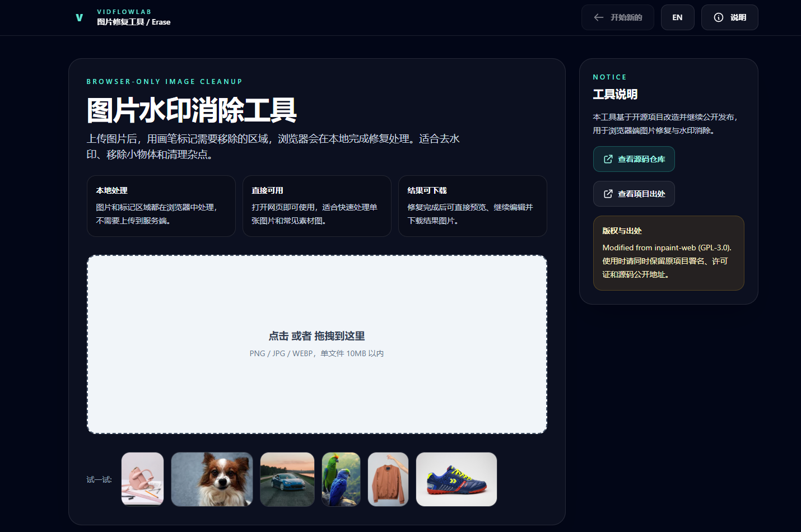Click the external link icon in 查看源码仓库

click(608, 159)
